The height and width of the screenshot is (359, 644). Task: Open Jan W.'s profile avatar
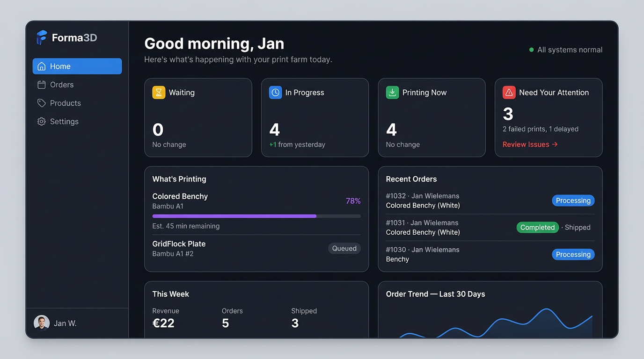(42, 323)
